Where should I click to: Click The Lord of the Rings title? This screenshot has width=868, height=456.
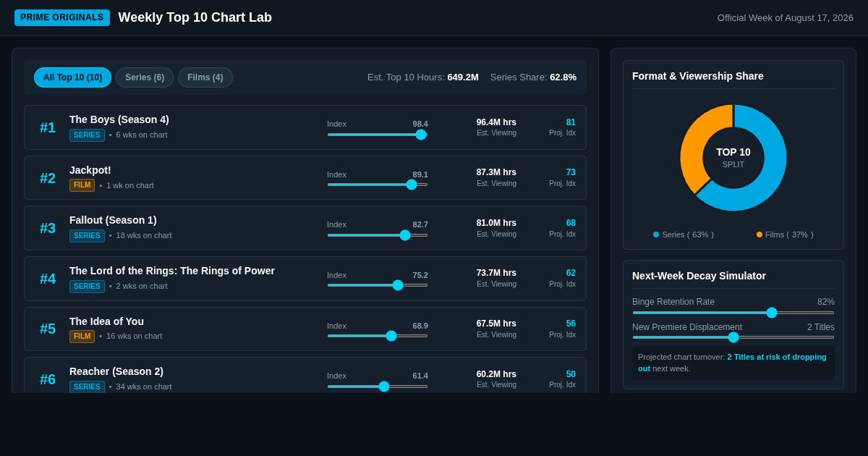tap(172, 271)
